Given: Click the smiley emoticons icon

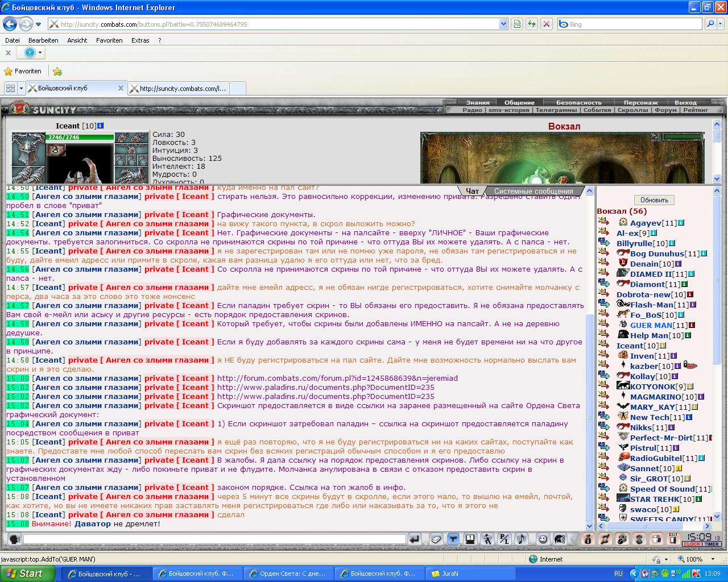Looking at the screenshot, I should [543, 539].
